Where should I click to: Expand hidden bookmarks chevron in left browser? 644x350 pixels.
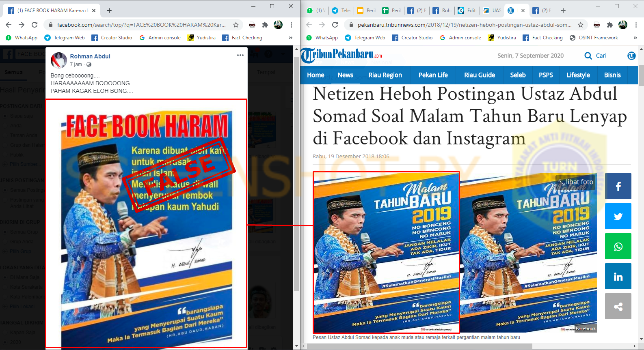[290, 38]
